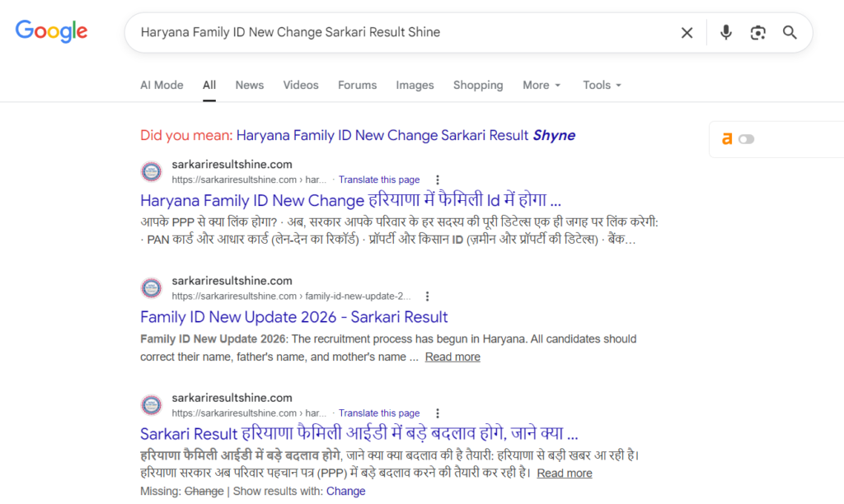Click the 'Did you mean' Shyne suggestion
844x504 pixels.
tap(406, 135)
